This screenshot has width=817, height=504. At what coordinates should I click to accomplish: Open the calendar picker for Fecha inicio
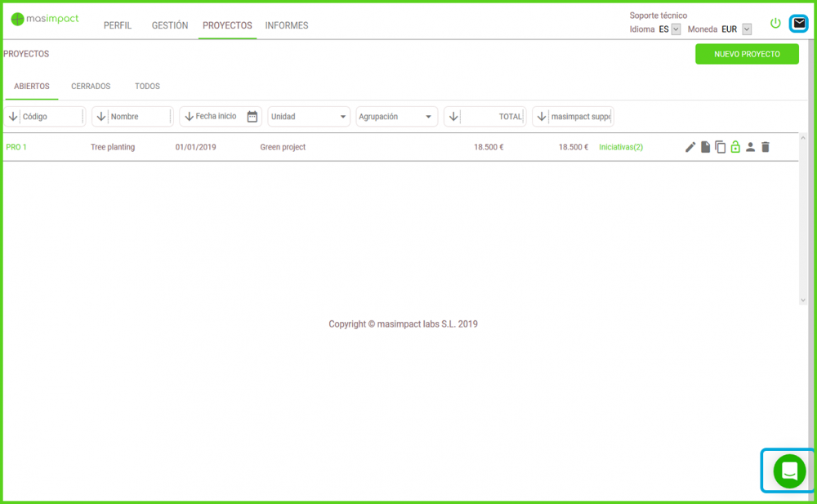(252, 117)
